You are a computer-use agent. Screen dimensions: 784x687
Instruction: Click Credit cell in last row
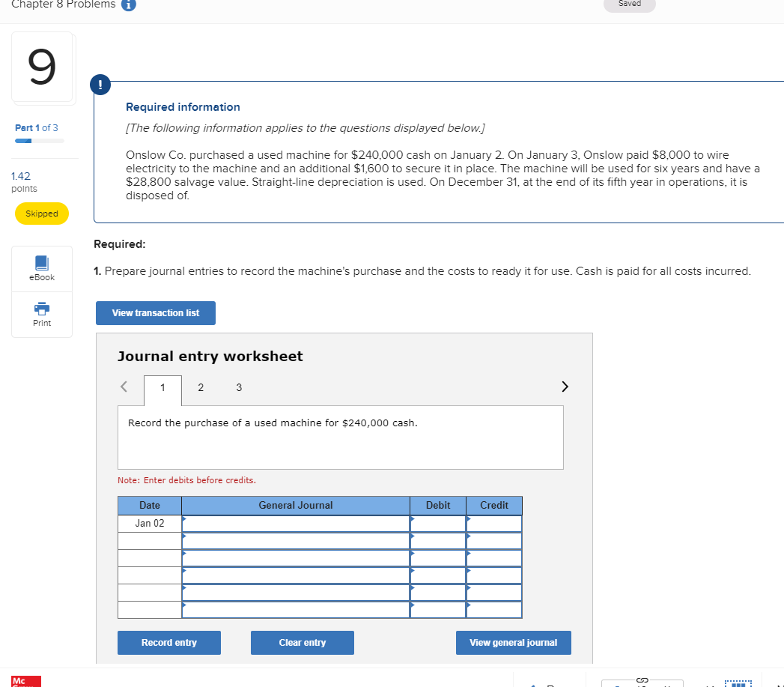point(494,610)
